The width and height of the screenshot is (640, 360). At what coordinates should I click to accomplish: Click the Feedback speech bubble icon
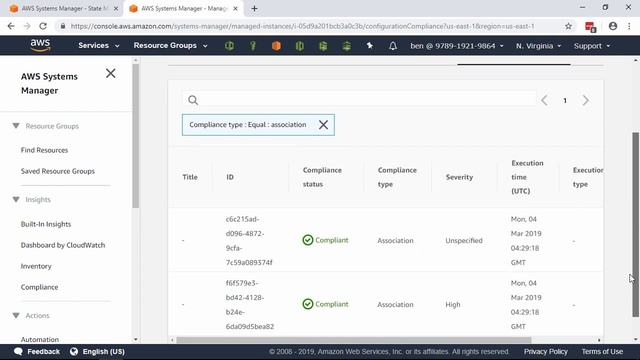click(x=18, y=351)
